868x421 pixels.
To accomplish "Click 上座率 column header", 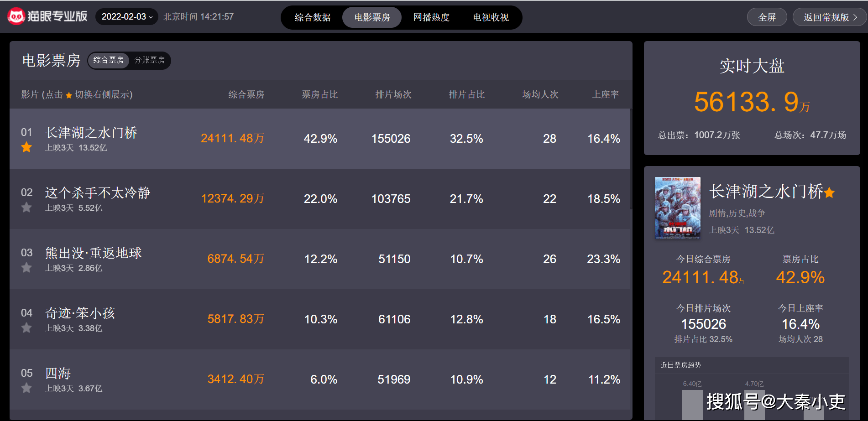I will pos(606,94).
